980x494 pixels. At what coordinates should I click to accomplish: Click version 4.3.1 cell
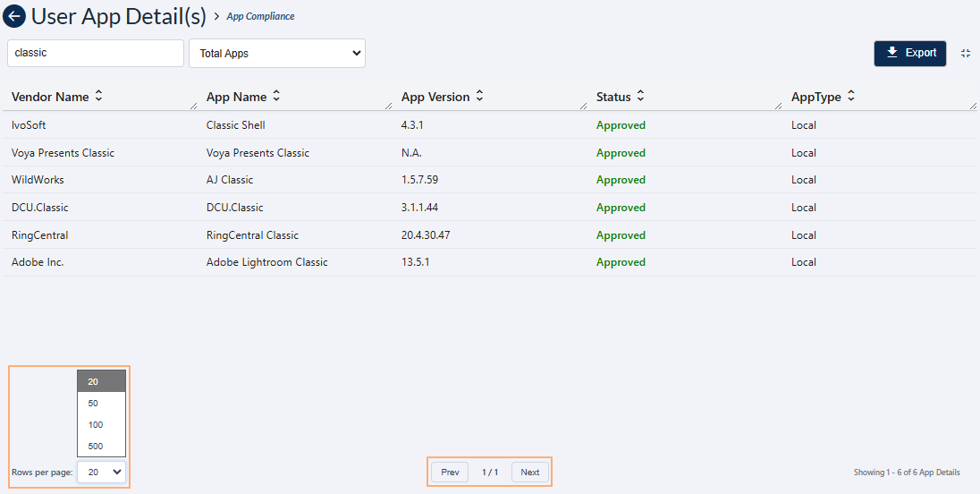(x=412, y=125)
